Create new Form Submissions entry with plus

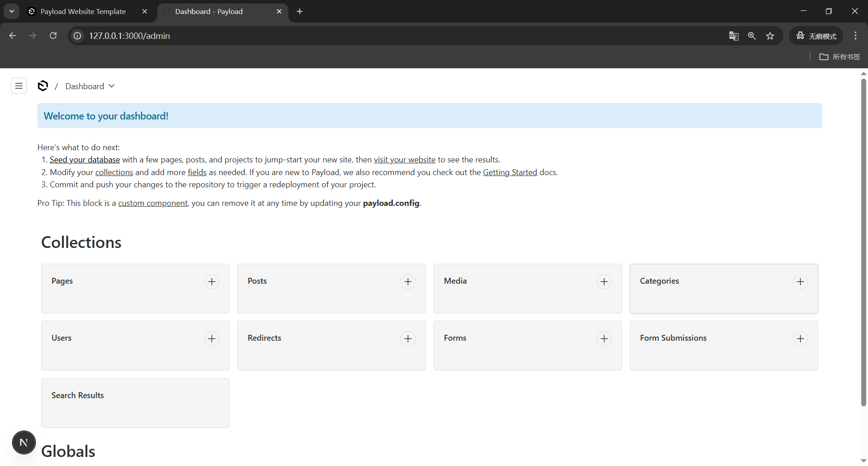(x=800, y=338)
